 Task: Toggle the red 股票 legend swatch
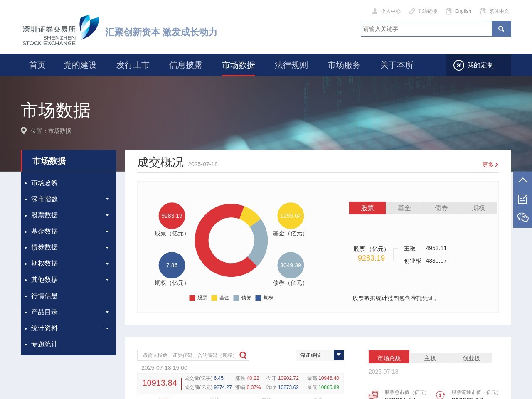click(x=192, y=298)
